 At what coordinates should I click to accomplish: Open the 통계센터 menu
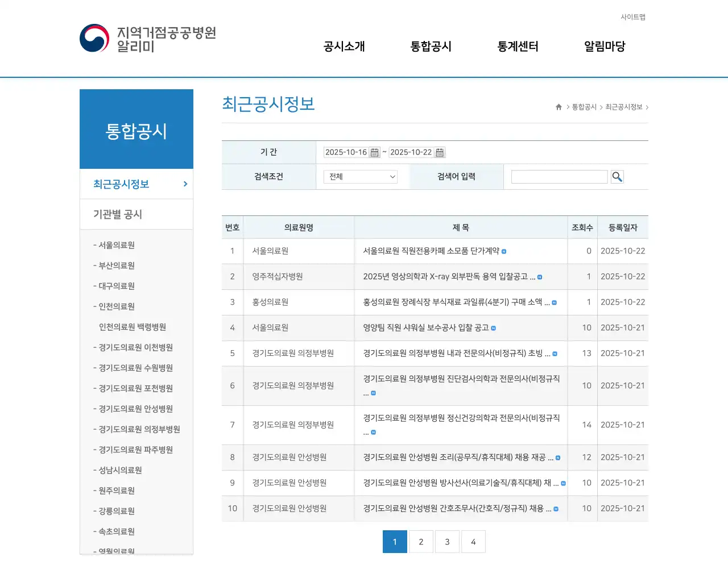[x=518, y=47]
